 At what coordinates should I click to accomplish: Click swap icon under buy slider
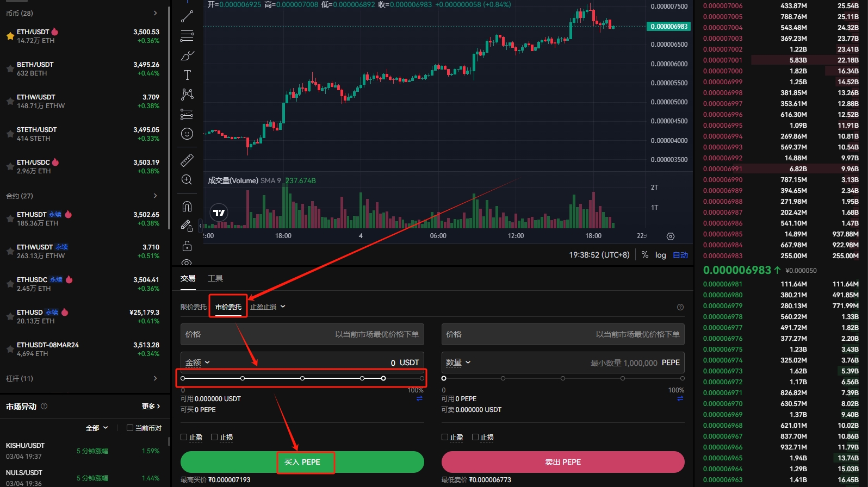point(419,399)
